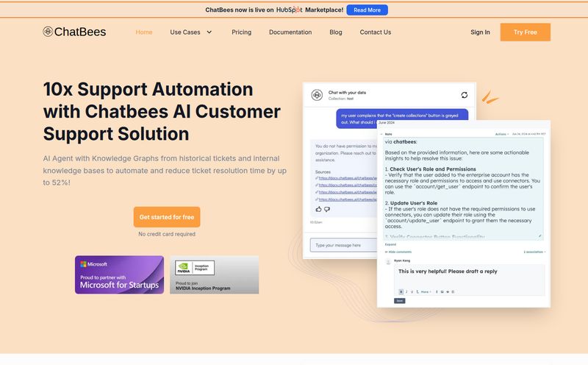Go to the Home menu item

coord(144,32)
